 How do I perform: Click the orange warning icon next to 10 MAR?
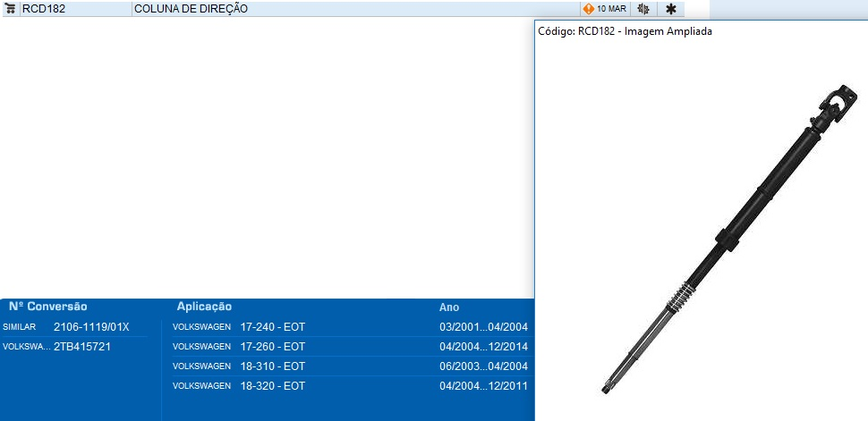588,9
